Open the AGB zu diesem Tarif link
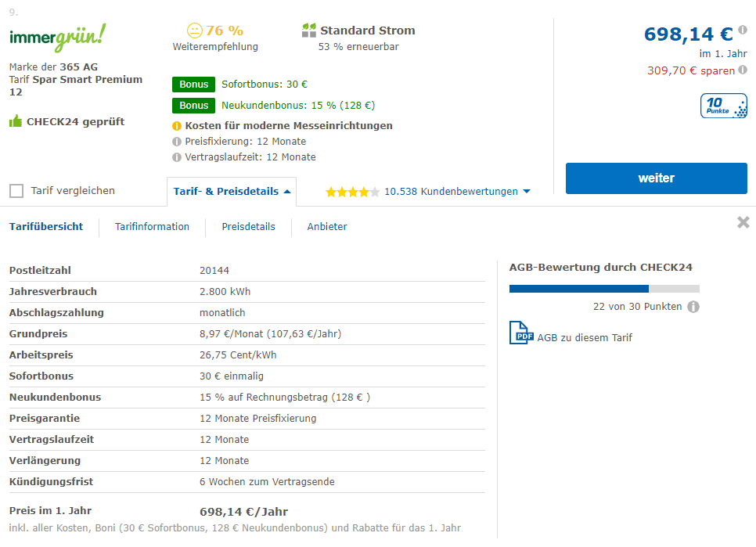 (x=585, y=338)
